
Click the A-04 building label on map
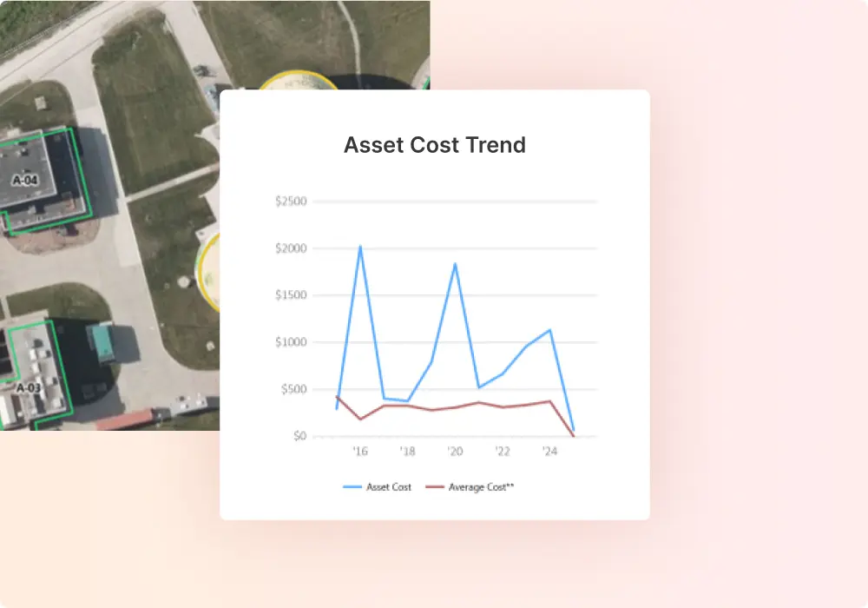click(25, 180)
